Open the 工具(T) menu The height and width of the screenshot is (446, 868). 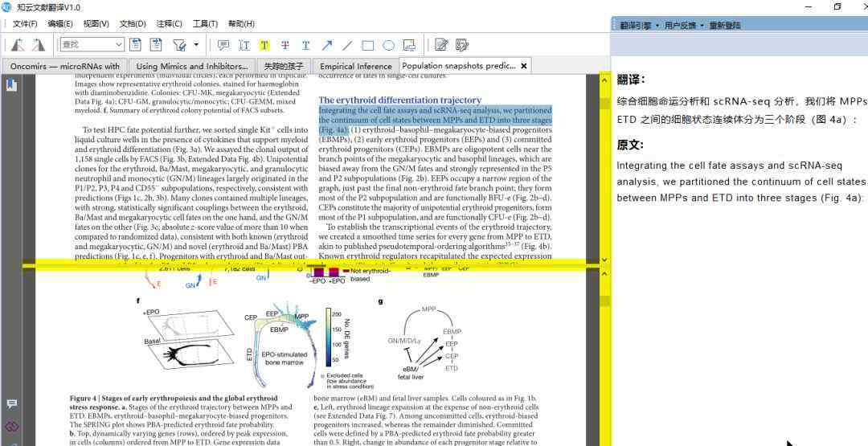pos(205,24)
